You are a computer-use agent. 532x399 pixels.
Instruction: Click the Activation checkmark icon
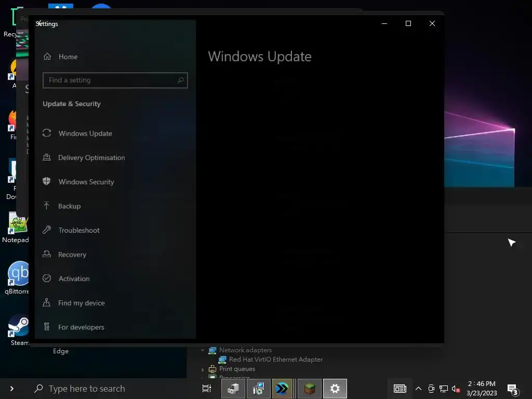click(x=47, y=278)
